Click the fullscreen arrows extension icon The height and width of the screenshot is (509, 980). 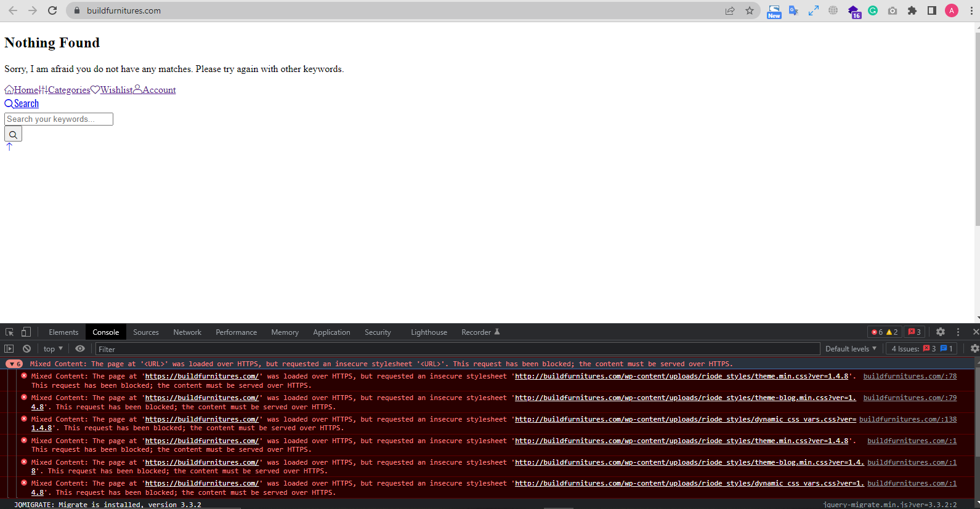click(x=814, y=10)
